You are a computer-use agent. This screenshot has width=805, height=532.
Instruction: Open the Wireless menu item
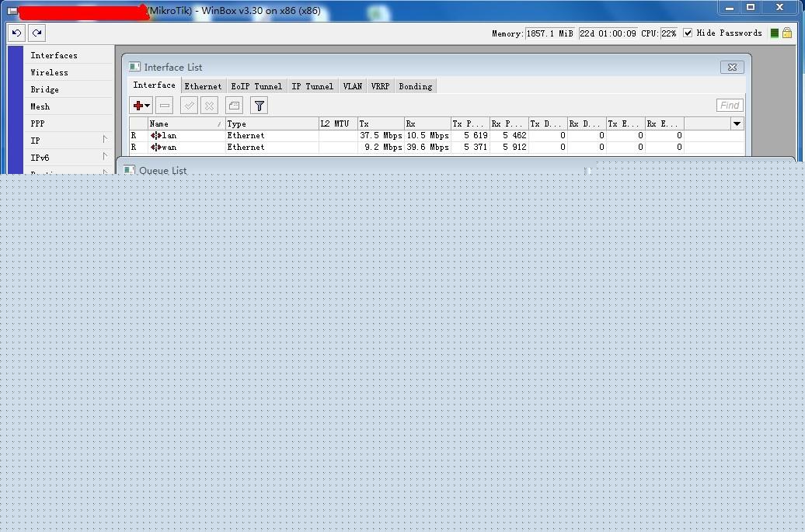[x=49, y=72]
